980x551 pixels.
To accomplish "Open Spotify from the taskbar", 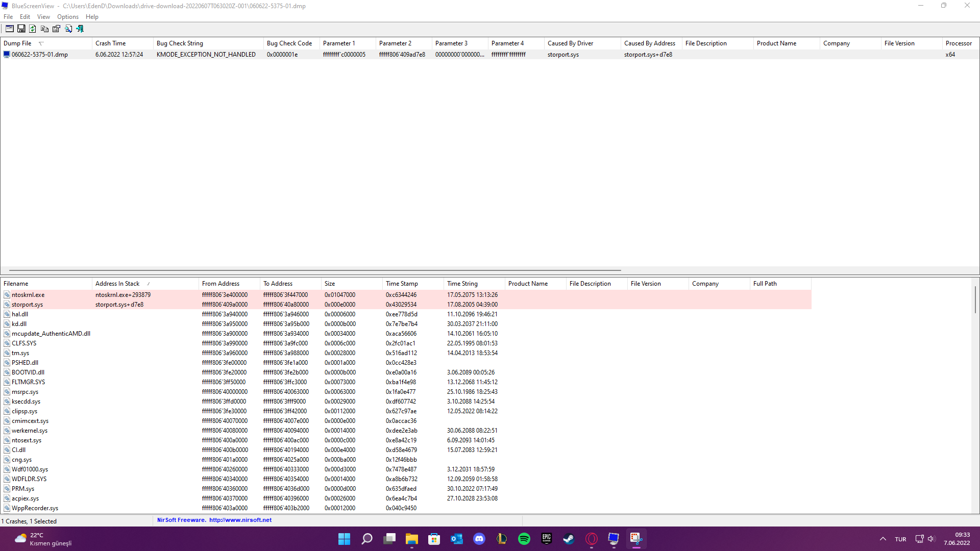I will [x=524, y=539].
